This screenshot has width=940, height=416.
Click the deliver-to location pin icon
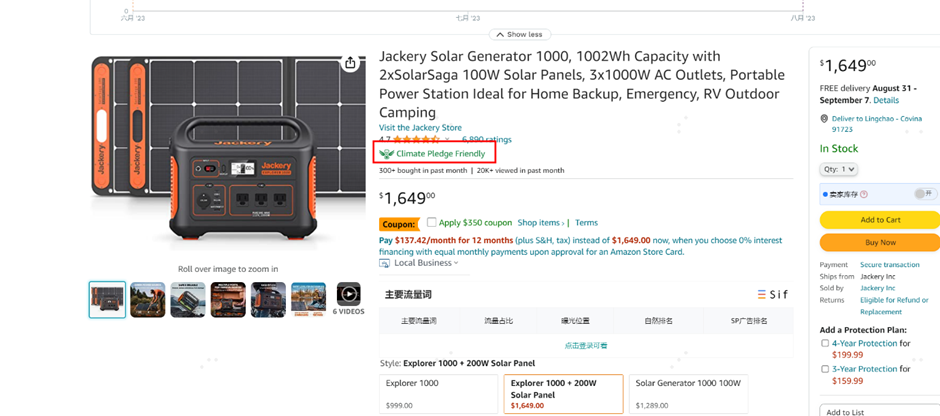(x=823, y=119)
